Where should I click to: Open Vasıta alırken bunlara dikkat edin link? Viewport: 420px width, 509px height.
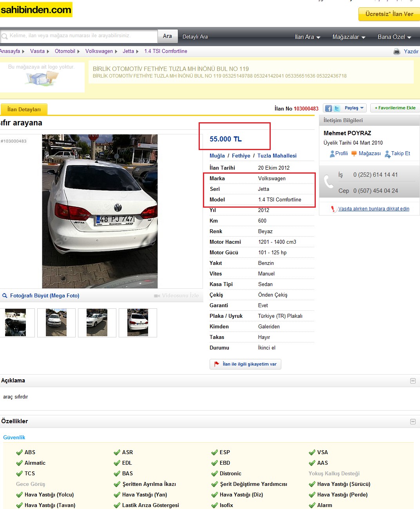(x=374, y=209)
